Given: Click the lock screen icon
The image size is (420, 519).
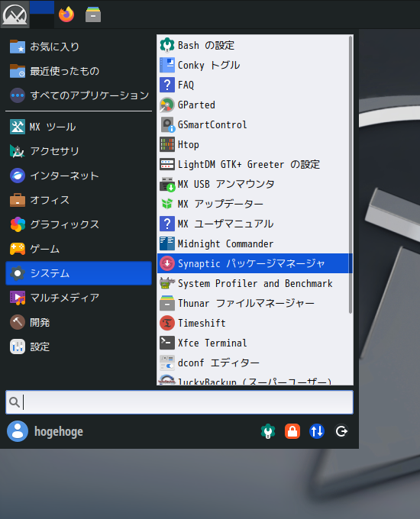Looking at the screenshot, I should [292, 431].
